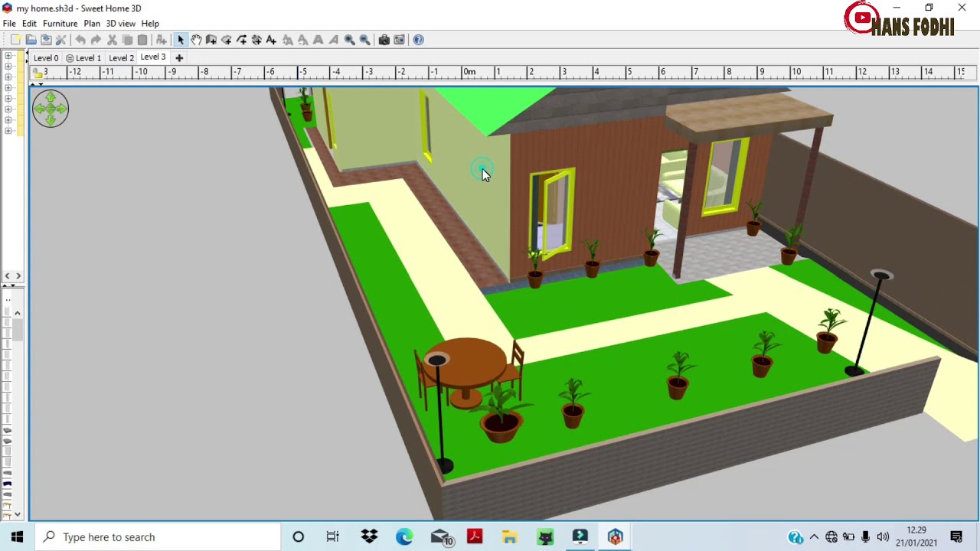Click the system tray volume icon
Image resolution: width=980 pixels, height=551 pixels.
tap(883, 537)
